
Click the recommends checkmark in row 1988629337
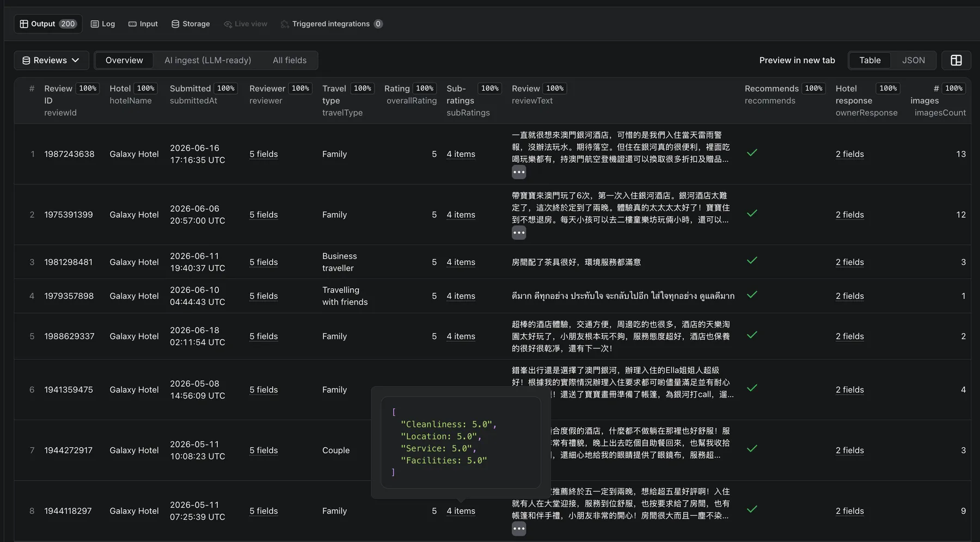[x=752, y=335]
